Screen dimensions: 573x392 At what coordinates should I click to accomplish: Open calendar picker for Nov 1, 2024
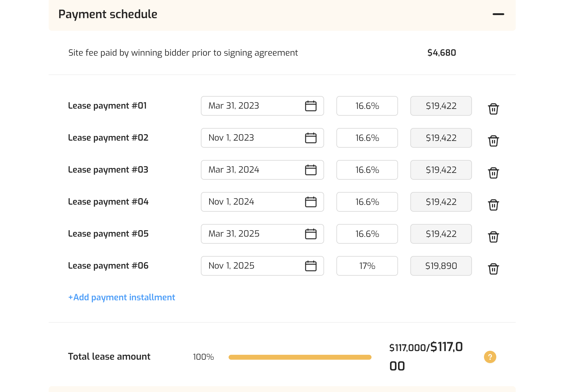coord(311,202)
